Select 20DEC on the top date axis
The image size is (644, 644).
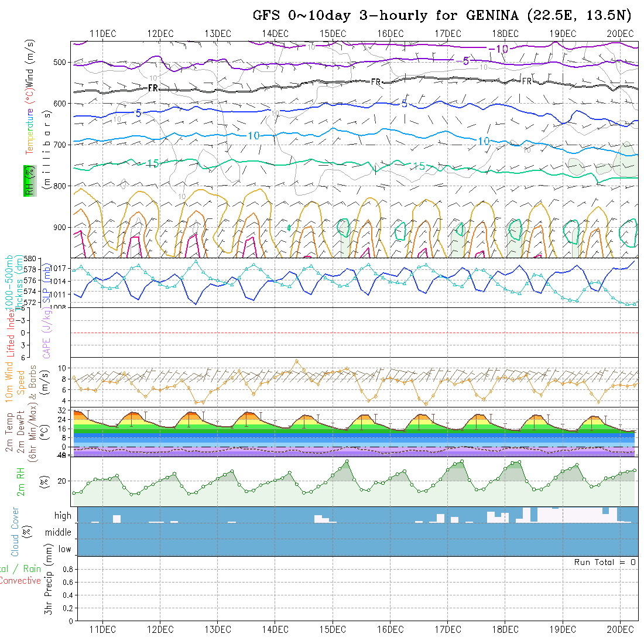click(619, 33)
